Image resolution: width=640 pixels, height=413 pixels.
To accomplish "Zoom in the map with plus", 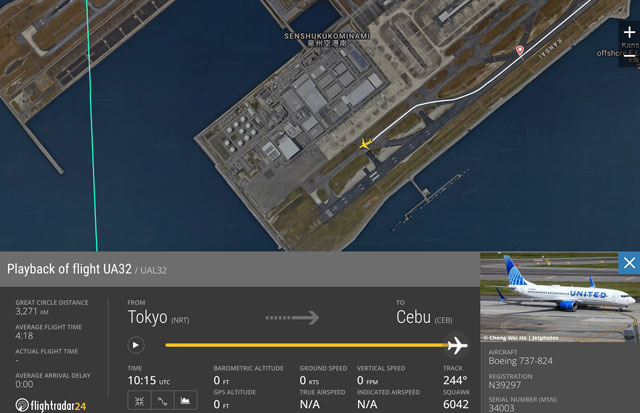I will [629, 32].
